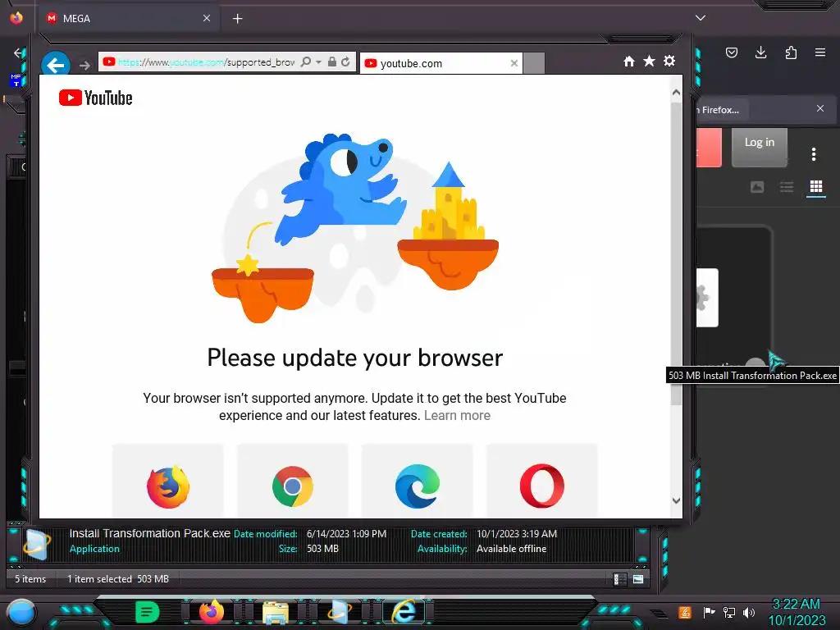Switch MEGA to image preview view
This screenshot has height=630, width=840.
click(757, 186)
